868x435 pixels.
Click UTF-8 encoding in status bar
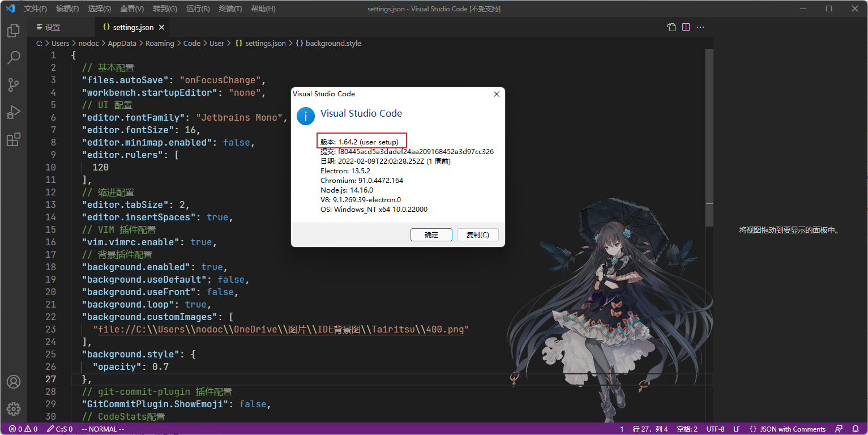(x=714, y=429)
